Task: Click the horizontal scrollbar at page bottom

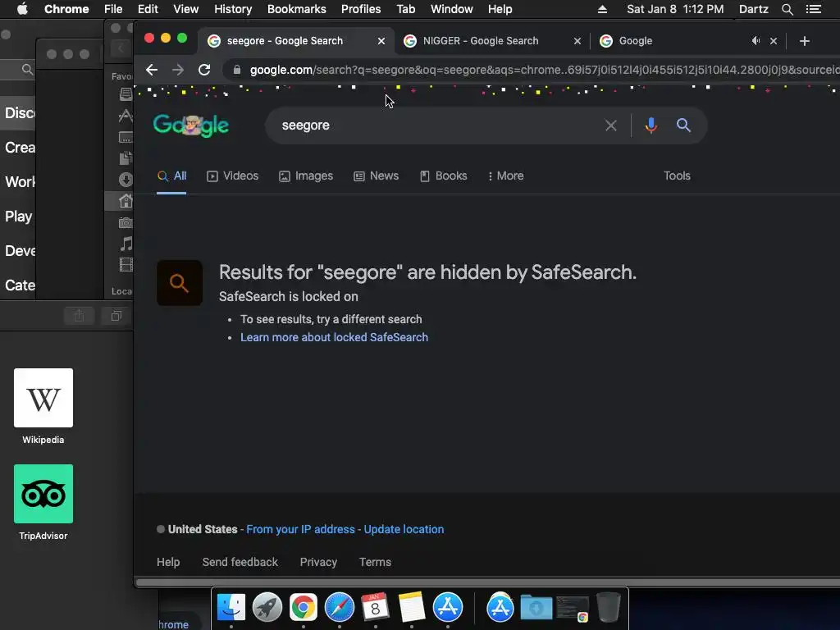Action: click(487, 582)
